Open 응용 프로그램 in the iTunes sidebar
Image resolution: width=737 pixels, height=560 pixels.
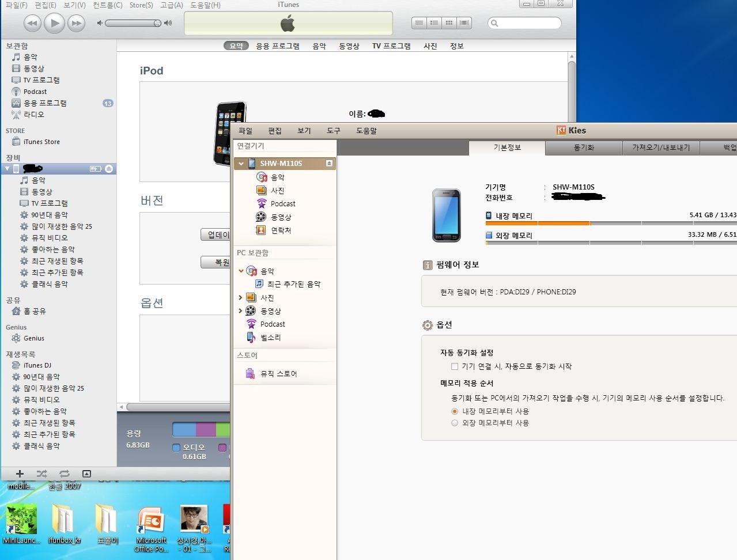[x=44, y=103]
